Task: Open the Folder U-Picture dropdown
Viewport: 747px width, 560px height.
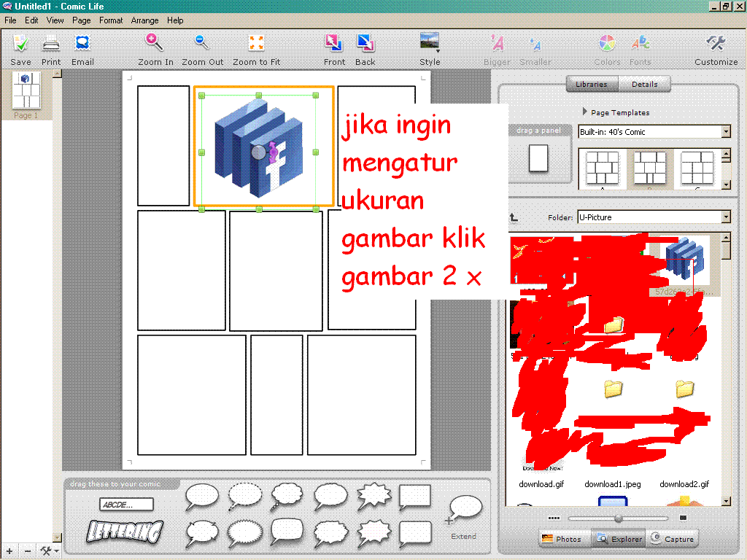Action: pos(654,217)
